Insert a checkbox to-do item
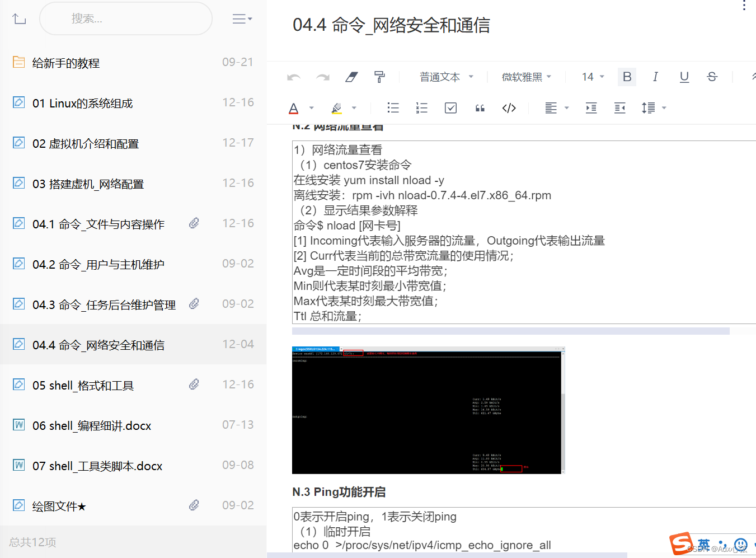 pyautogui.click(x=450, y=108)
